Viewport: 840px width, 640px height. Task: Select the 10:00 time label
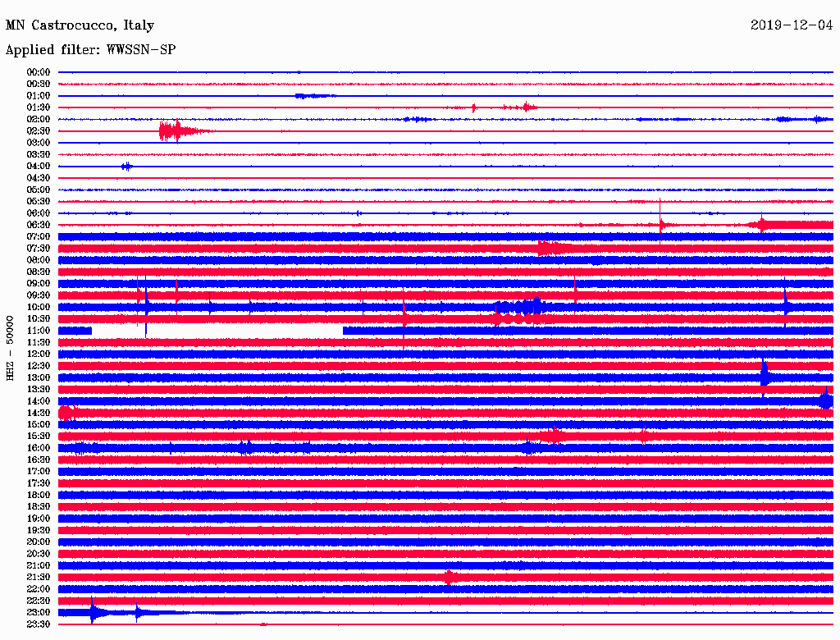tap(39, 307)
